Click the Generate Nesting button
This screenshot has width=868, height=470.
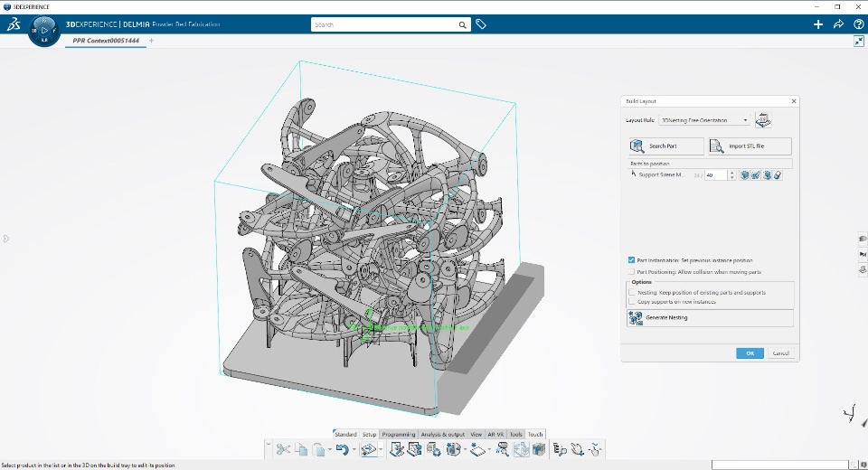711,318
